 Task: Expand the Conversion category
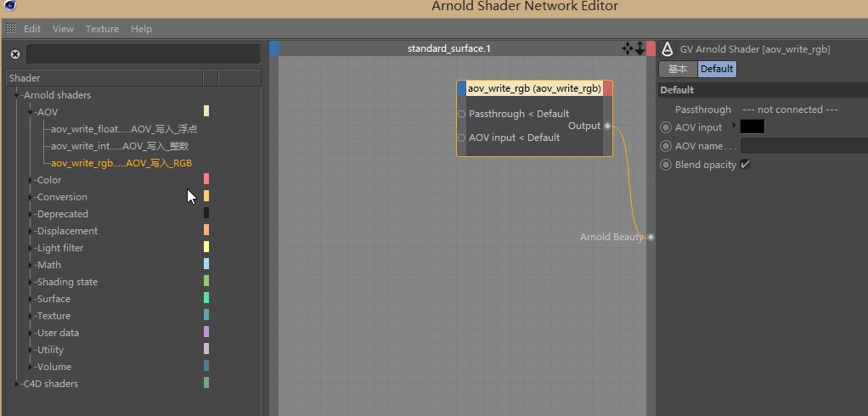pos(31,197)
